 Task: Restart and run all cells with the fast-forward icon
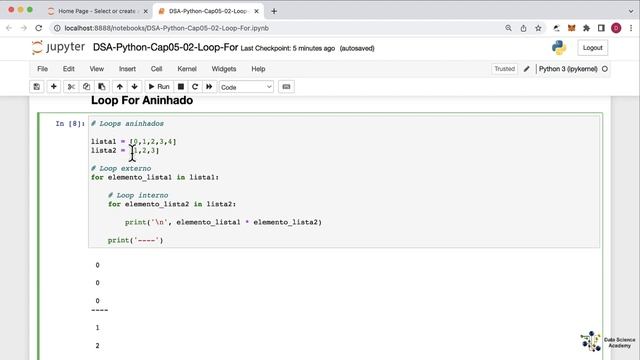209,87
